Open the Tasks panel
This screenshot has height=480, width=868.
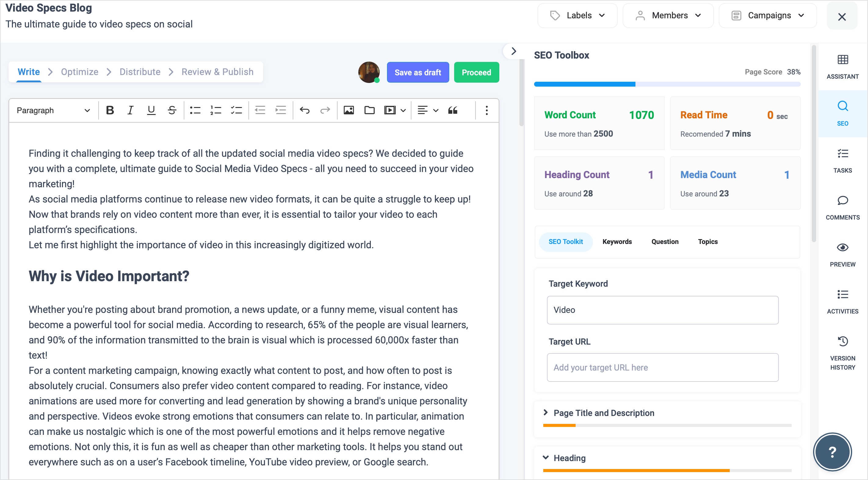pos(842,161)
